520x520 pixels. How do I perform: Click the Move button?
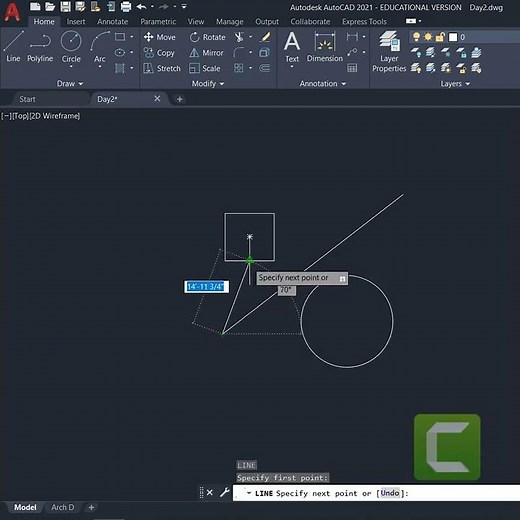coord(160,37)
